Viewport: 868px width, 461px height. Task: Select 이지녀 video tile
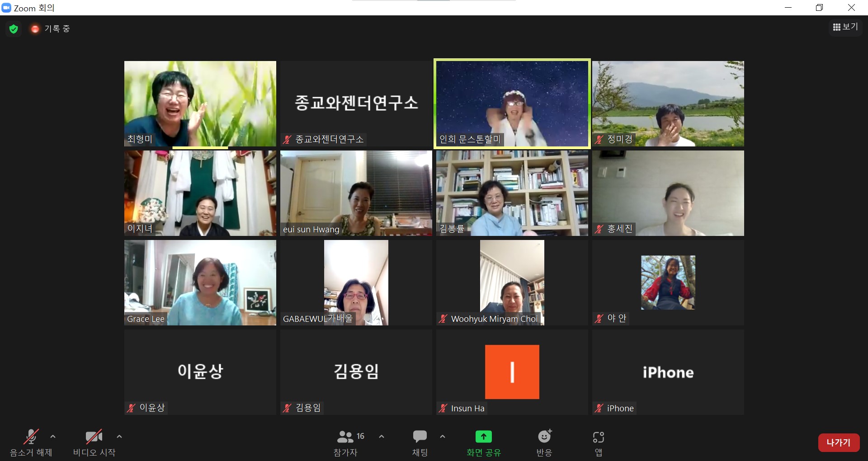pos(200,193)
